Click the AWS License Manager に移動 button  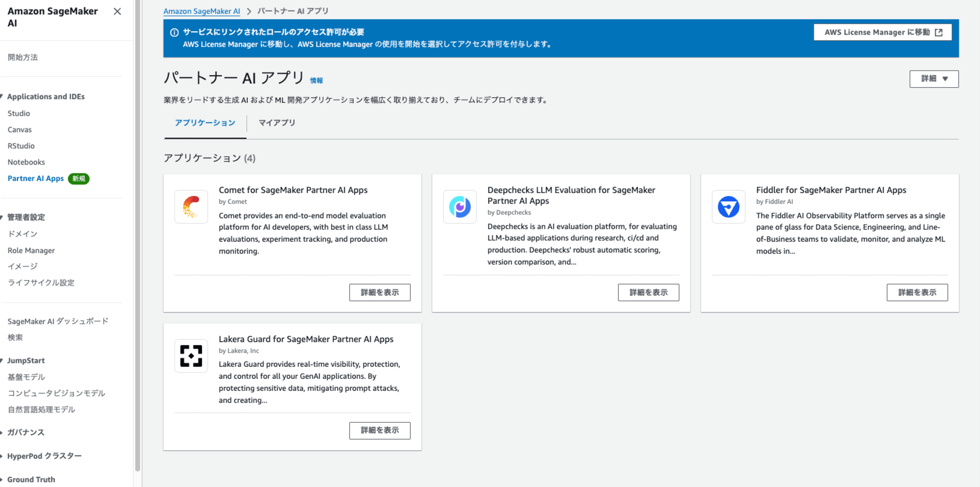(882, 32)
